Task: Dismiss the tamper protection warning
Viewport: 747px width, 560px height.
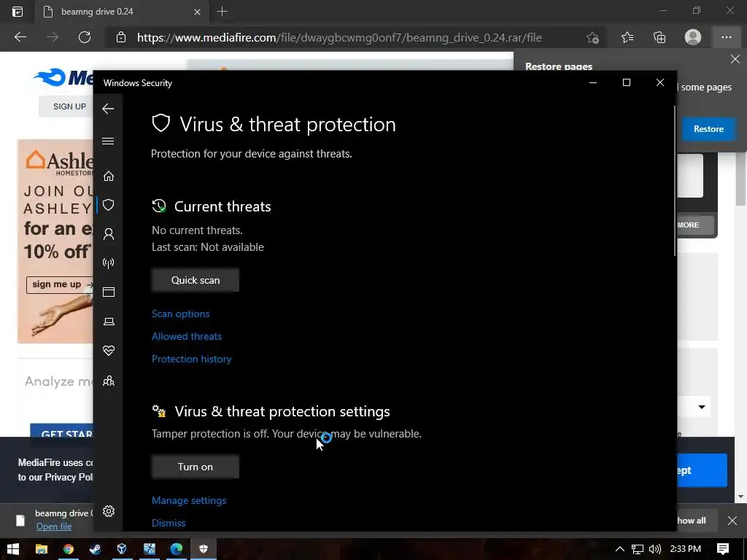Action: tap(169, 523)
